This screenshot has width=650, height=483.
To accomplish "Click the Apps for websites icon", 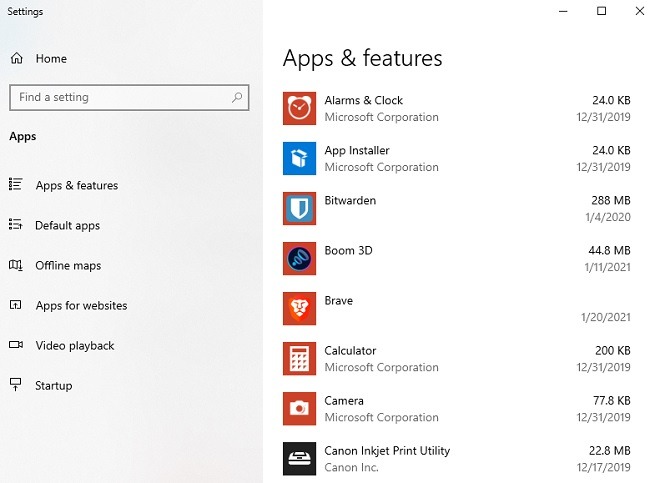I will coord(15,305).
